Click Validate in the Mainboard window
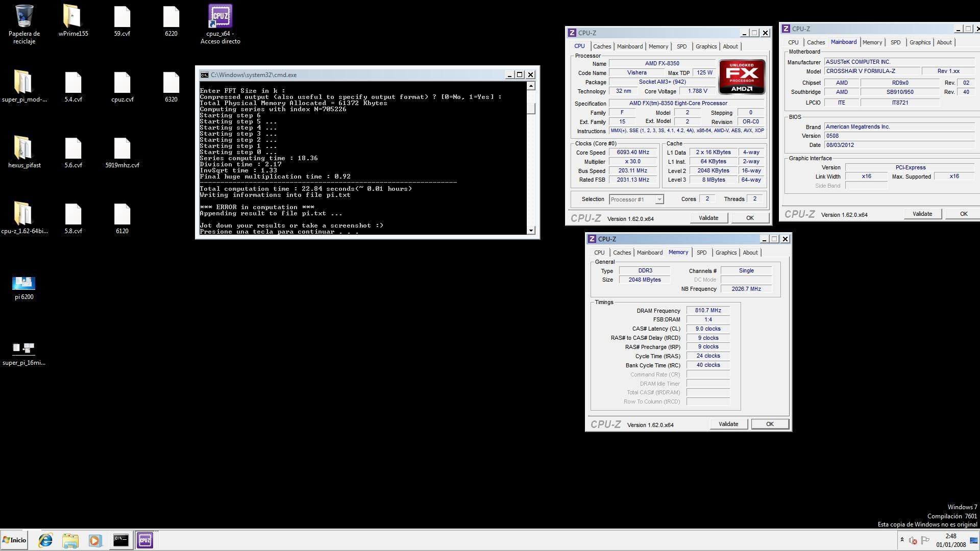Viewport: 980px width, 551px height. pos(922,214)
